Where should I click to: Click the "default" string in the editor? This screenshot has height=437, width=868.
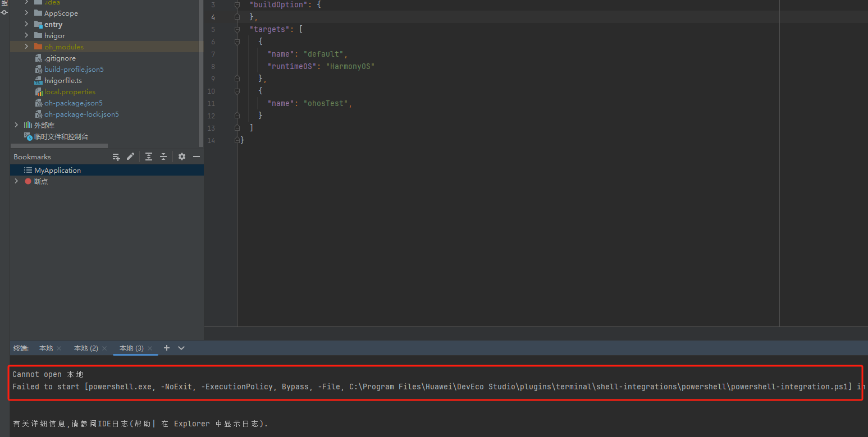click(323, 54)
